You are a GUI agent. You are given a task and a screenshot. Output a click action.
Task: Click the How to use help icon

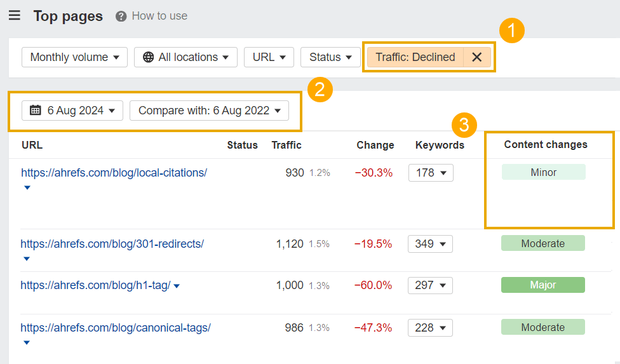(121, 17)
